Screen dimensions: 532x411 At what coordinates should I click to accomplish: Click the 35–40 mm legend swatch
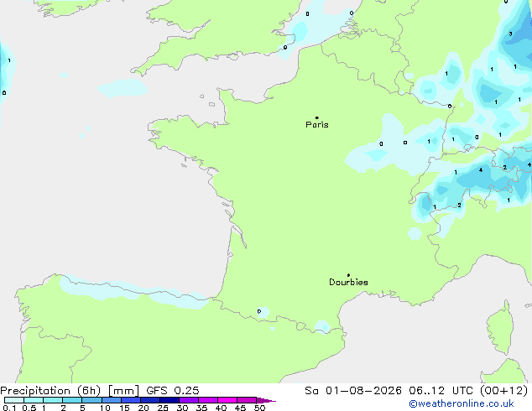pos(207,400)
